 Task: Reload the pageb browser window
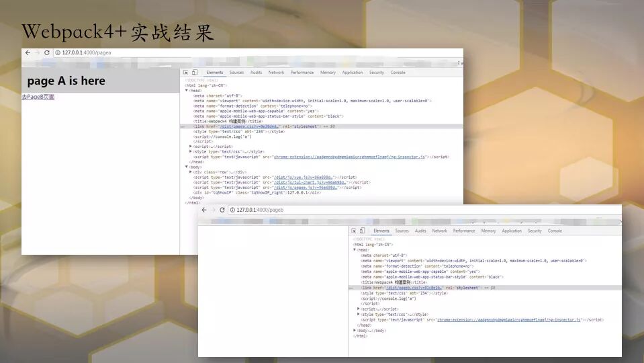pyautogui.click(x=222, y=210)
